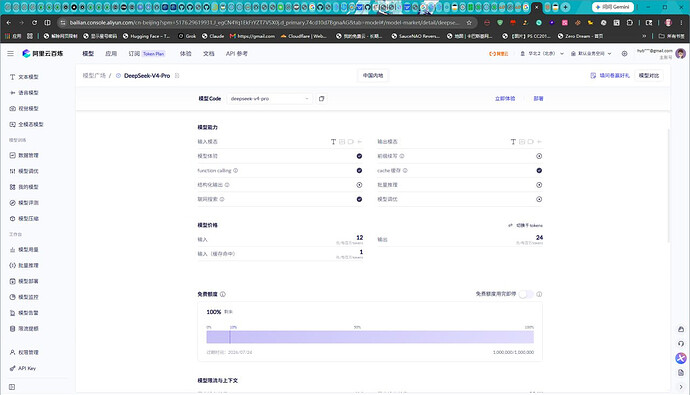Screen dimensions: 690x395
Task: Click the info icon beside cache 缓存
Action: pyautogui.click(x=405, y=171)
